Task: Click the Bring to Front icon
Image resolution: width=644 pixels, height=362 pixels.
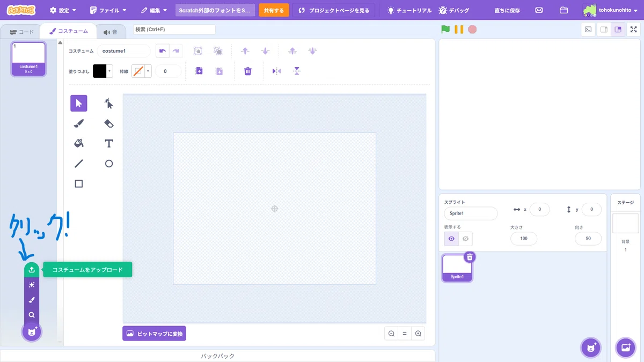Action: (292, 51)
